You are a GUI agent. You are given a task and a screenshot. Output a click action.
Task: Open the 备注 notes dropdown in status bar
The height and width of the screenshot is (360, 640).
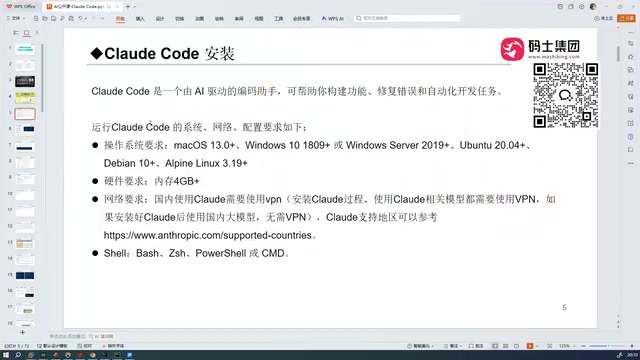point(453,346)
